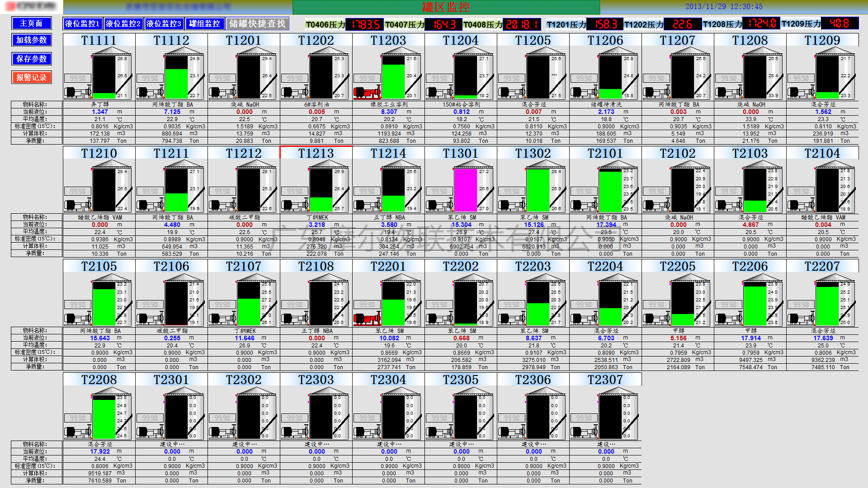Select the highlighted T1213 tank title
Image resolution: width=868 pixels, height=488 pixels.
click(x=316, y=153)
